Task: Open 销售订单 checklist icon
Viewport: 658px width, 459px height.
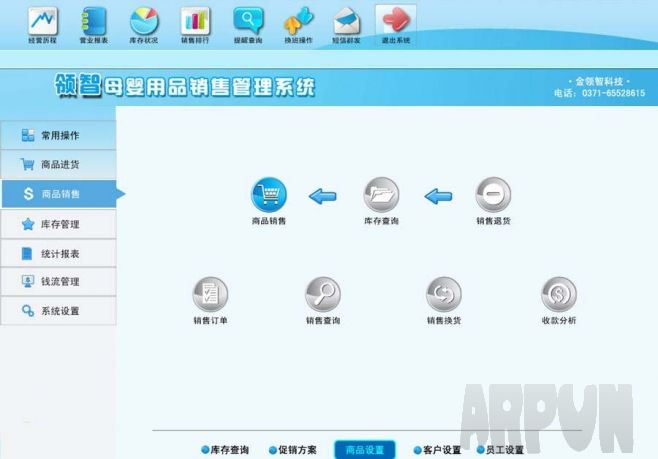Action: point(210,294)
